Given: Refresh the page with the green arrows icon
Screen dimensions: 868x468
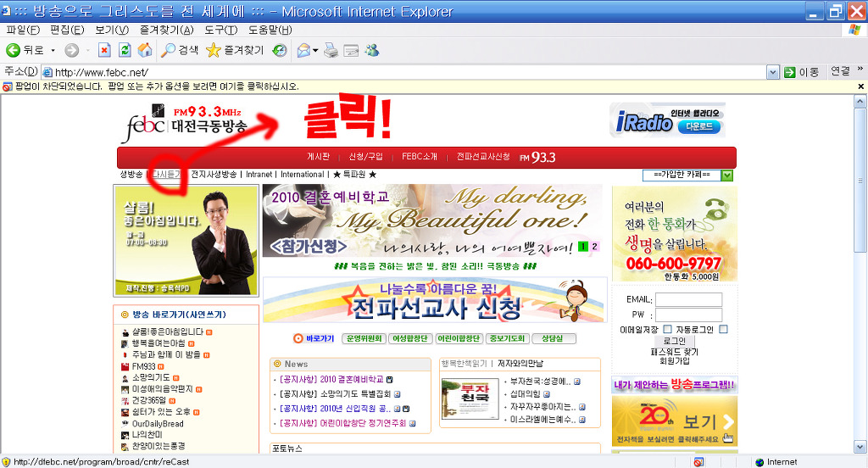Looking at the screenshot, I should coord(125,50).
